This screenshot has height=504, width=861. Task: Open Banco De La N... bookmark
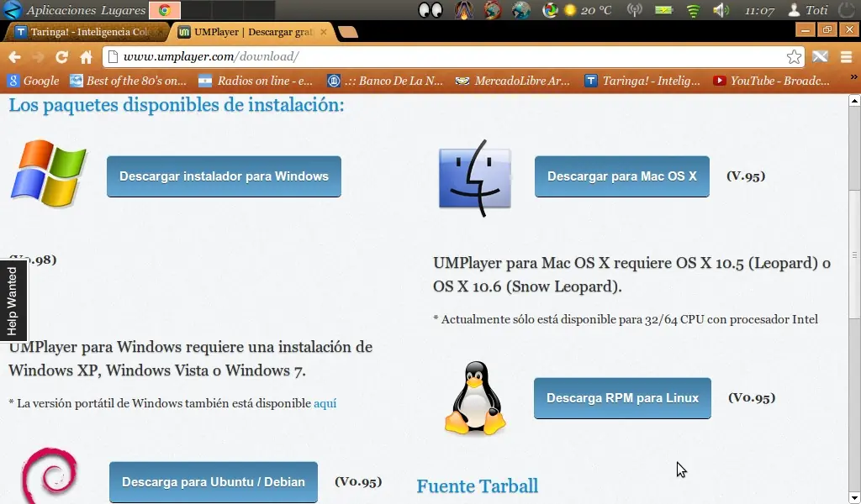(385, 81)
